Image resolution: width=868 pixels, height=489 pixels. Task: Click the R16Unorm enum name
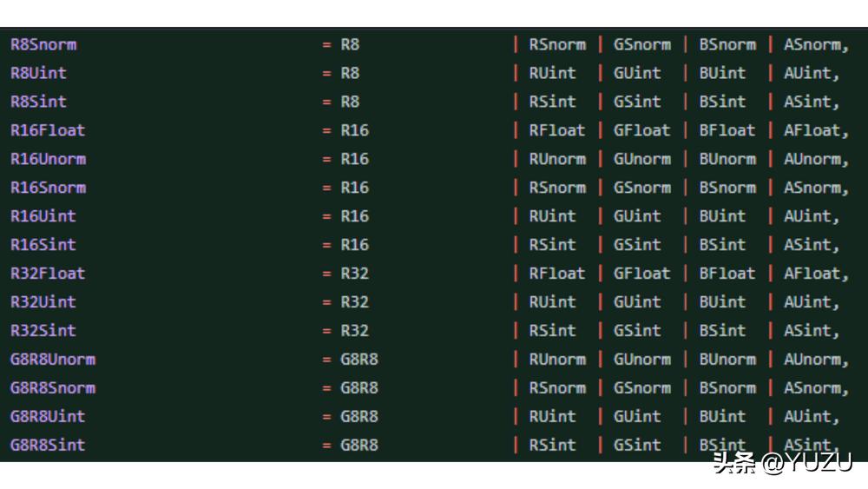pyautogui.click(x=48, y=159)
